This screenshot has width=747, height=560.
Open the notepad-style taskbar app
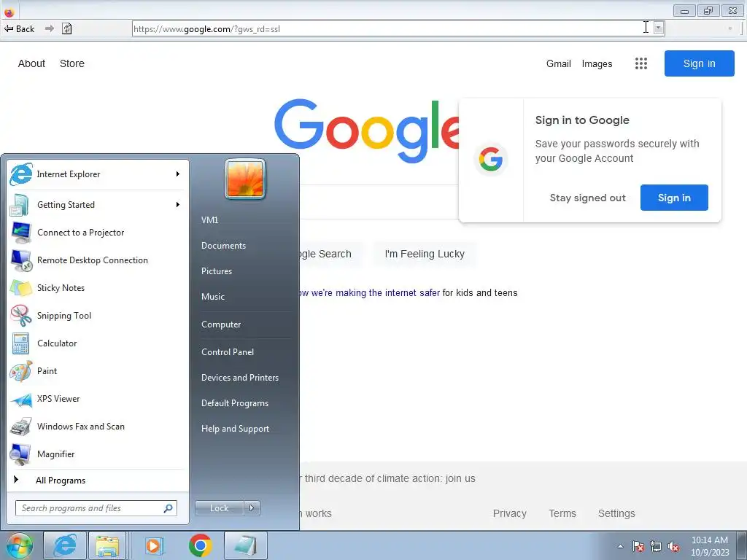[x=245, y=545]
